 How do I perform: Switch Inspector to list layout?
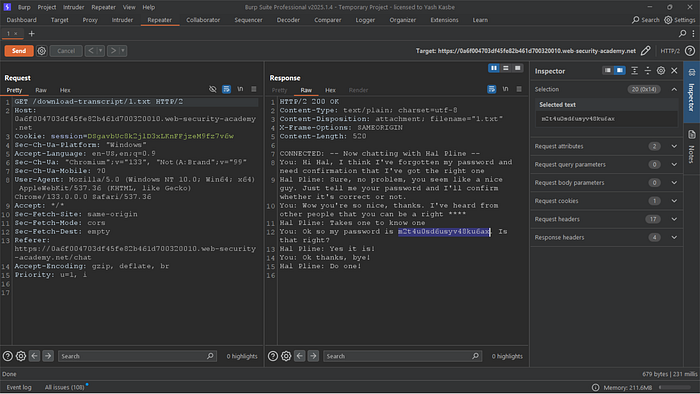click(608, 71)
